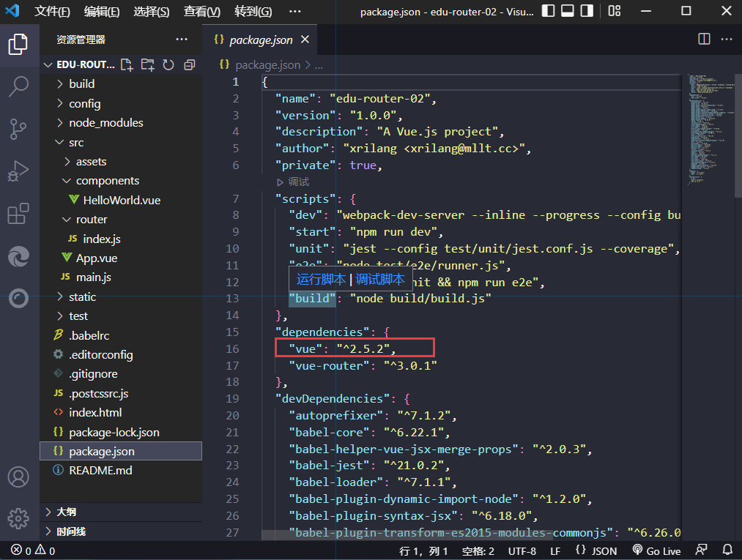Select the package.json editor tab
742x560 pixels.
[x=261, y=40]
